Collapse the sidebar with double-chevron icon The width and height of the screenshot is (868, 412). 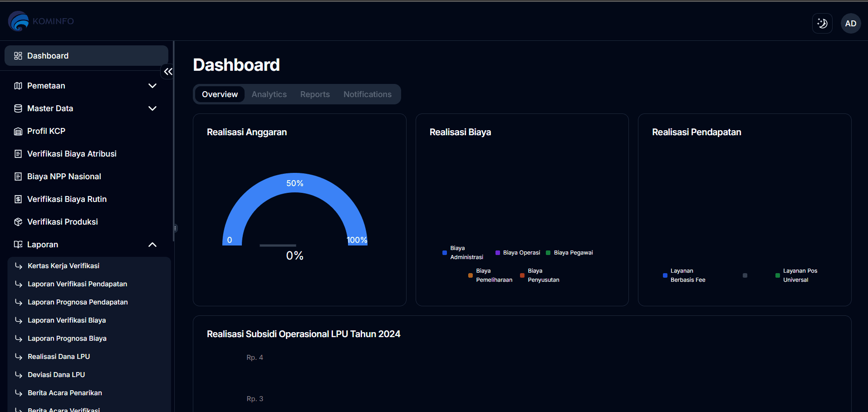pyautogui.click(x=168, y=72)
